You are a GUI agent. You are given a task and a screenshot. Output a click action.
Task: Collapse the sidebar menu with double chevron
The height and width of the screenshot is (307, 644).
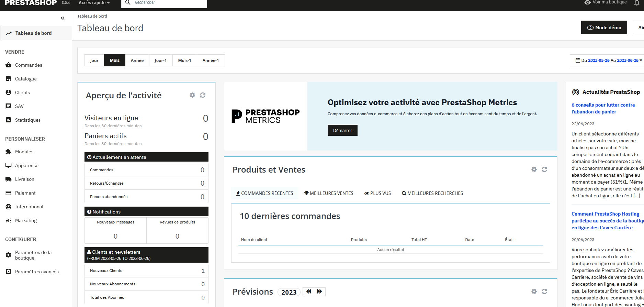(x=62, y=18)
